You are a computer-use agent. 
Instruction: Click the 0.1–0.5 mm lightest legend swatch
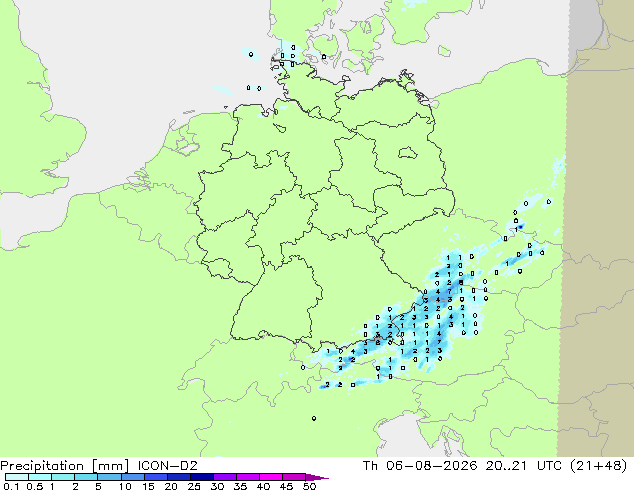pyautogui.click(x=17, y=477)
